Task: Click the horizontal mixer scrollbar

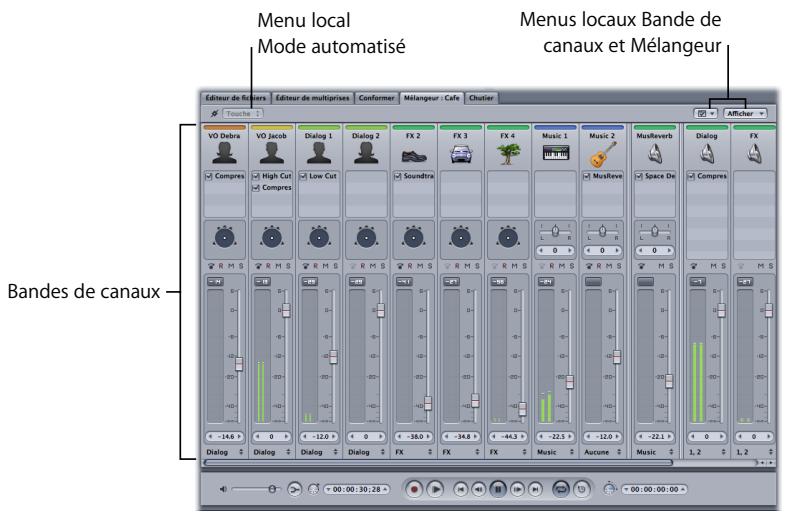Action: pos(438,463)
